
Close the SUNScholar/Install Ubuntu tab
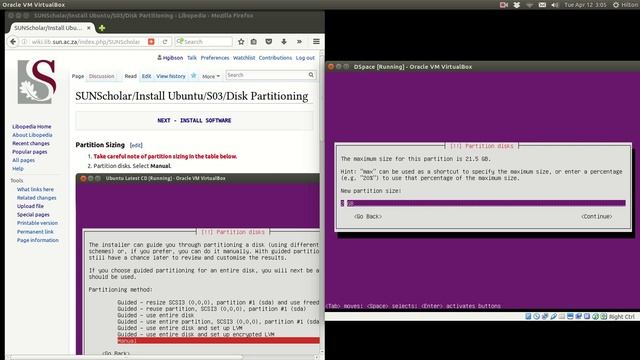pyautogui.click(x=89, y=28)
